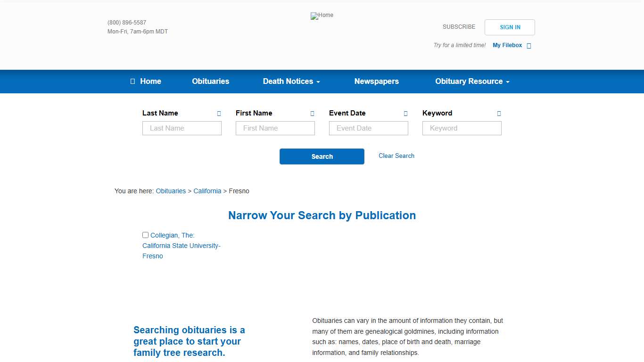
Task: Check the Collegian publication checkbox
Action: pyautogui.click(x=146, y=235)
